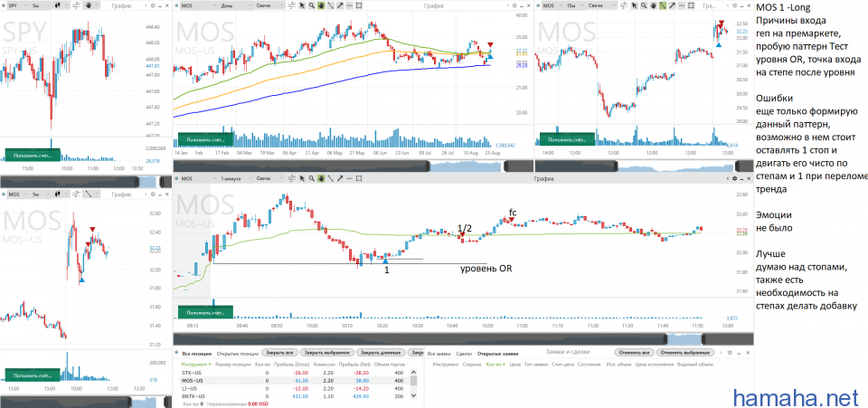Viewport: 868px width, 408px height.
Task: Open settings gear of MOS daily chart
Action: pos(514,5)
